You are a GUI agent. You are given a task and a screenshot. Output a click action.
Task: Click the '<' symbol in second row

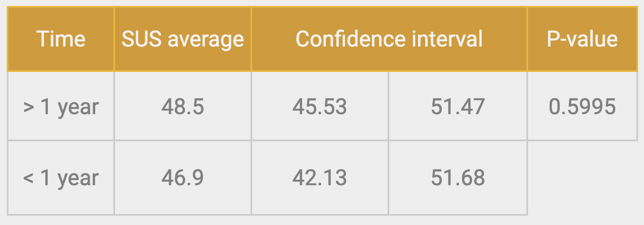29,178
